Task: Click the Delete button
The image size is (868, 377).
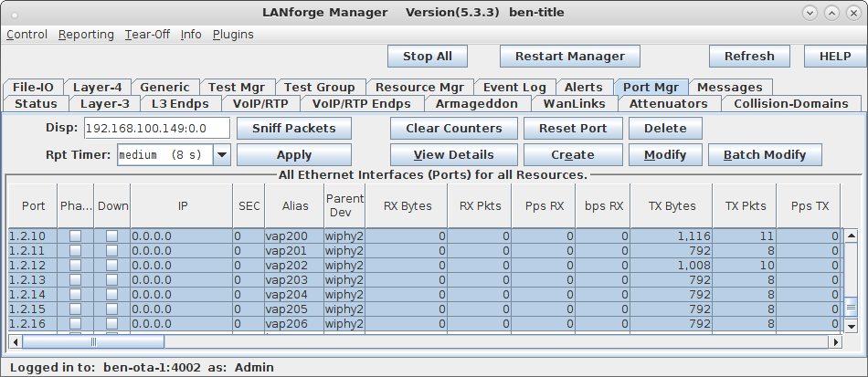Action: click(x=665, y=128)
